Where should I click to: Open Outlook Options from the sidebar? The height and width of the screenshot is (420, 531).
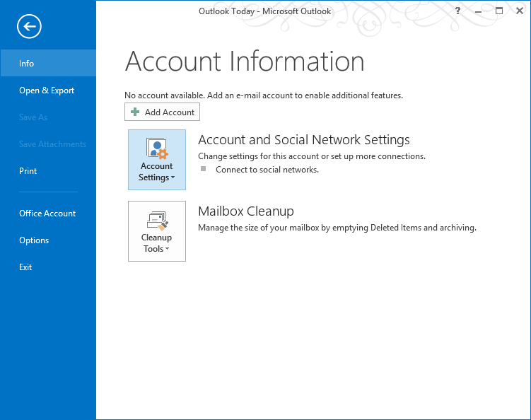tap(34, 240)
